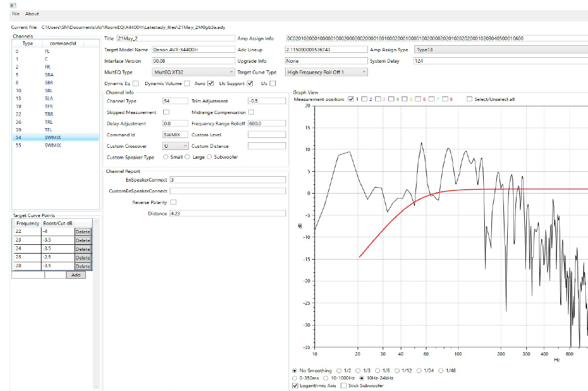588x391 pixels.
Task: Select the 0-350ms range option
Action: pos(296,378)
